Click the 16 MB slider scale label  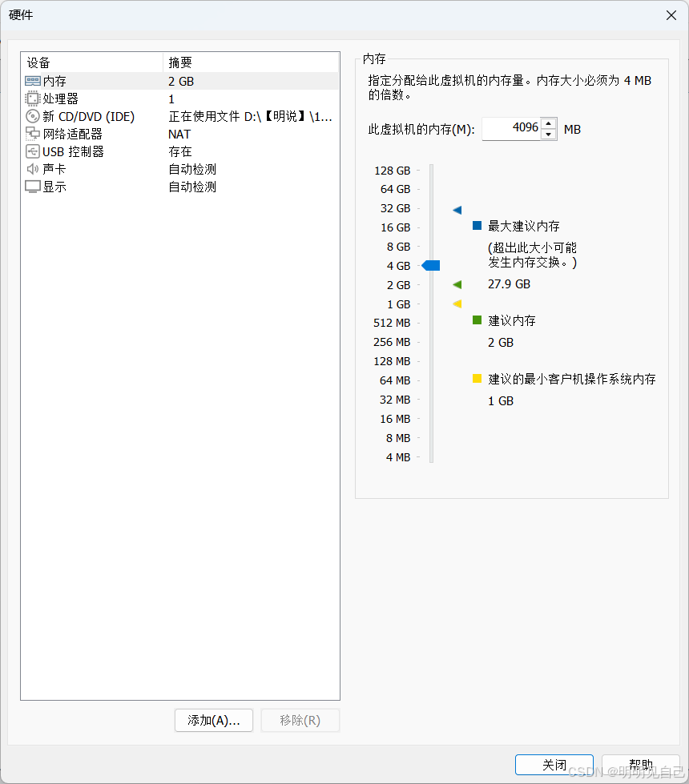tap(395, 419)
